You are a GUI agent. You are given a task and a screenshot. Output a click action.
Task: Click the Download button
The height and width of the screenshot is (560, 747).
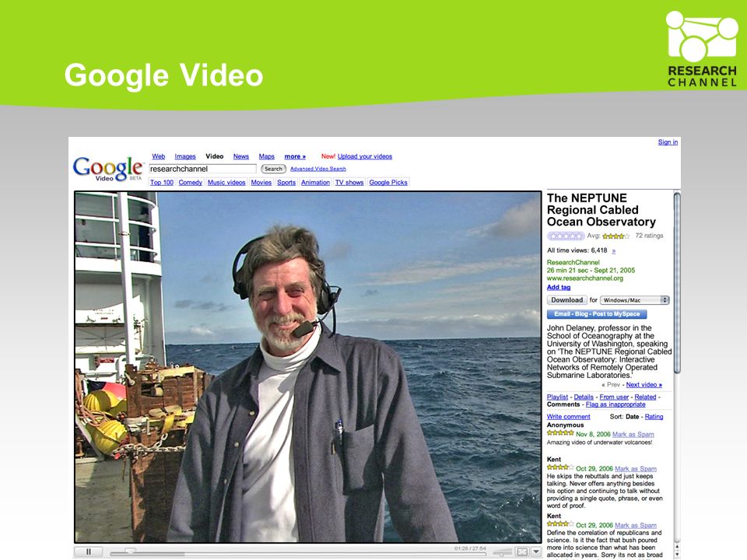(567, 300)
